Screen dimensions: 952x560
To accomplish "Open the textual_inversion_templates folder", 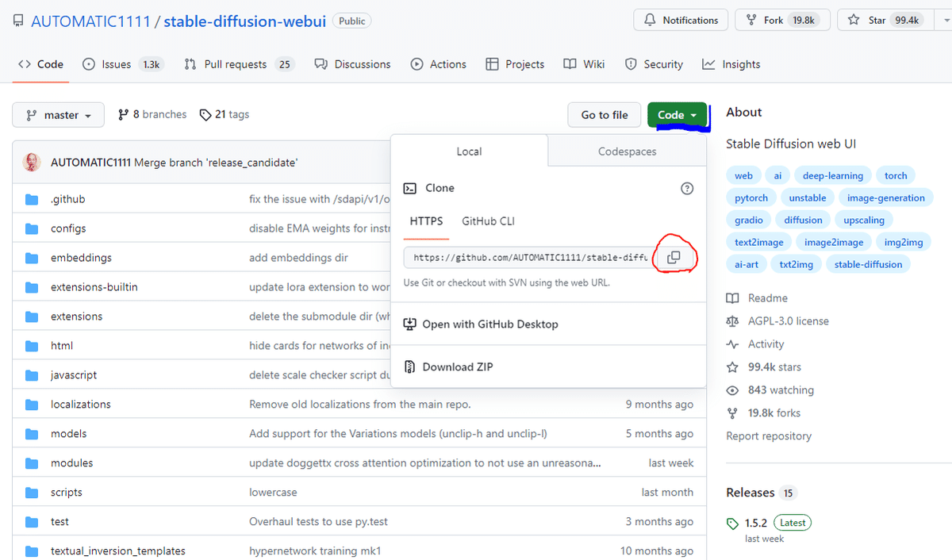I will pyautogui.click(x=118, y=551).
